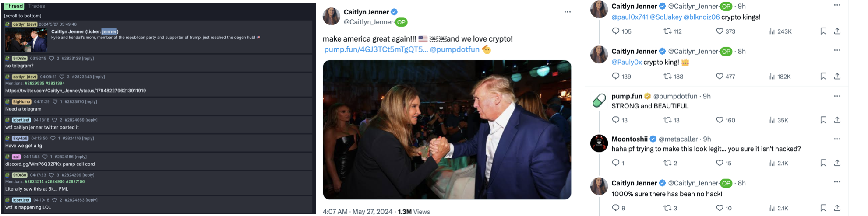Like the 'STRONG and BEAUTIFUL' reply

pos(720,120)
